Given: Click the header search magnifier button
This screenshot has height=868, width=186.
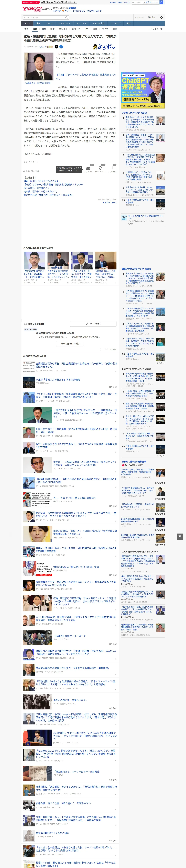Looking at the screenshot, I should coord(66,17).
